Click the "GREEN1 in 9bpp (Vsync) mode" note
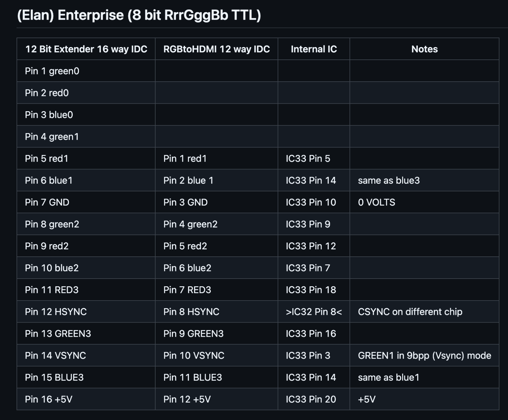 [424, 356]
